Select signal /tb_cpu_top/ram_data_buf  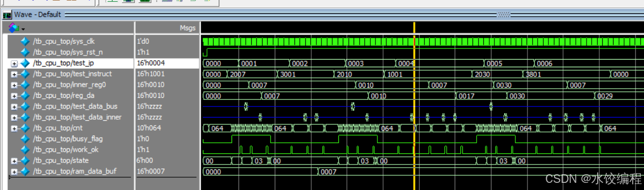pyautogui.click(x=75, y=171)
